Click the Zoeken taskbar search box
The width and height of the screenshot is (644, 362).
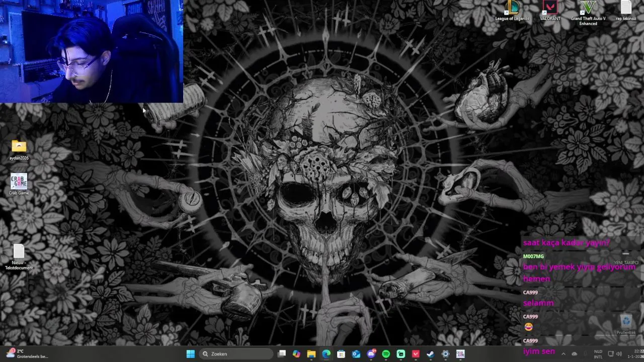click(235, 354)
